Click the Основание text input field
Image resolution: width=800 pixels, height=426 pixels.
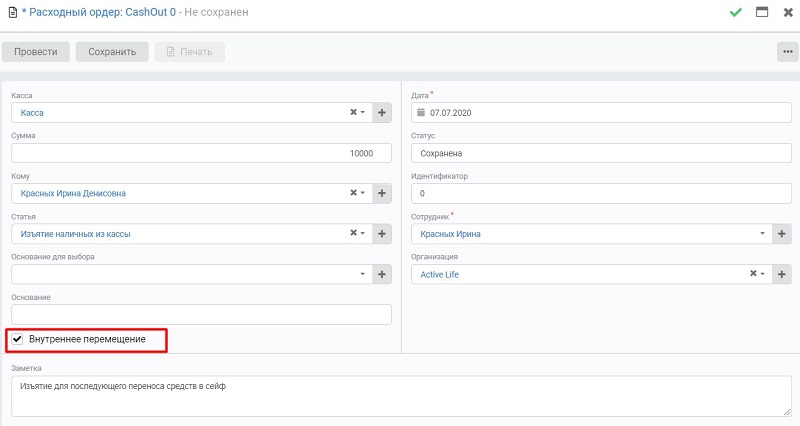point(202,315)
